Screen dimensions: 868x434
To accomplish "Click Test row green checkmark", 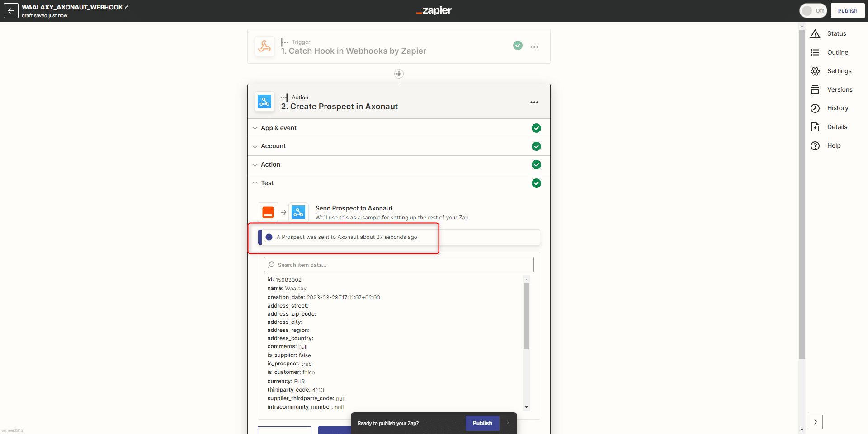I will [x=536, y=183].
